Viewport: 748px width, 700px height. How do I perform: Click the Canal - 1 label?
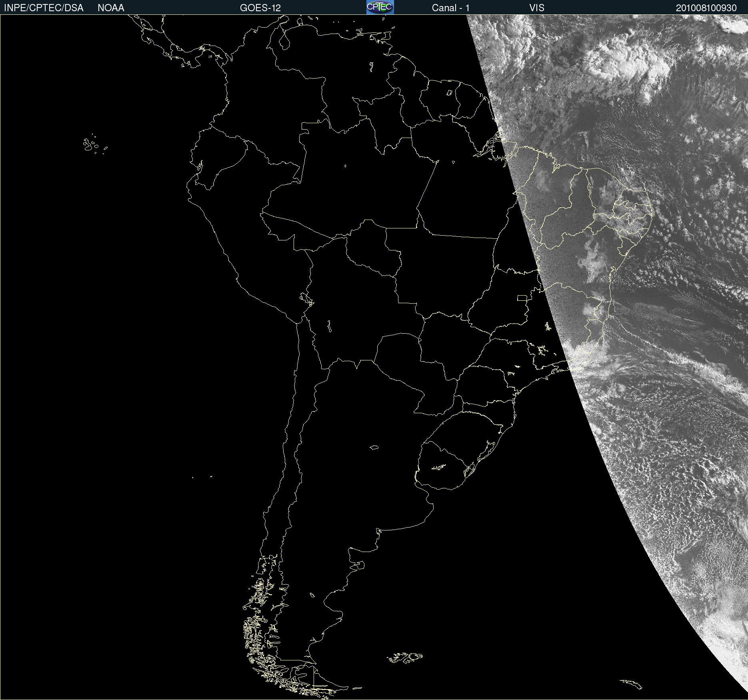pyautogui.click(x=451, y=8)
